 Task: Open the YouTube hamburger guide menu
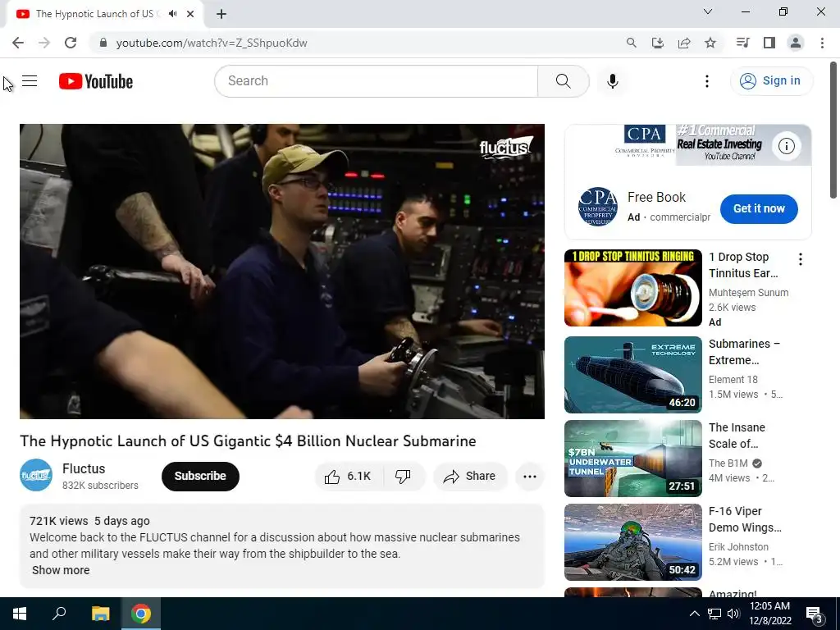(x=30, y=81)
